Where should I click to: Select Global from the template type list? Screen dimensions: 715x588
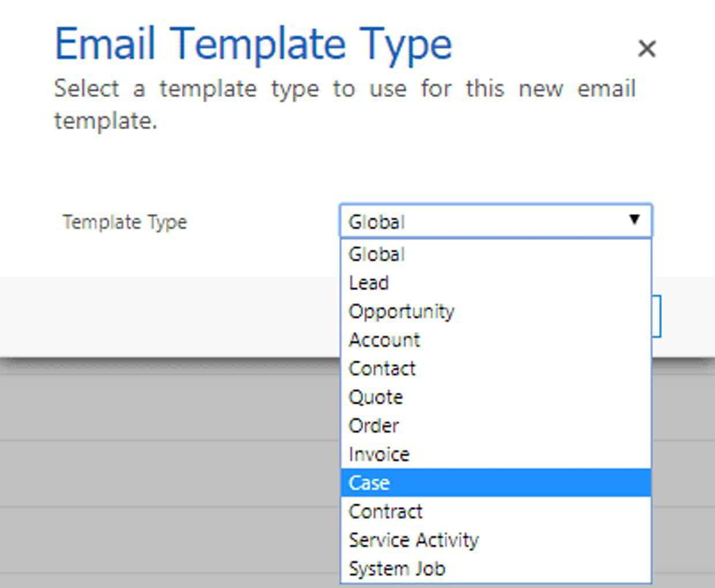pos(375,254)
